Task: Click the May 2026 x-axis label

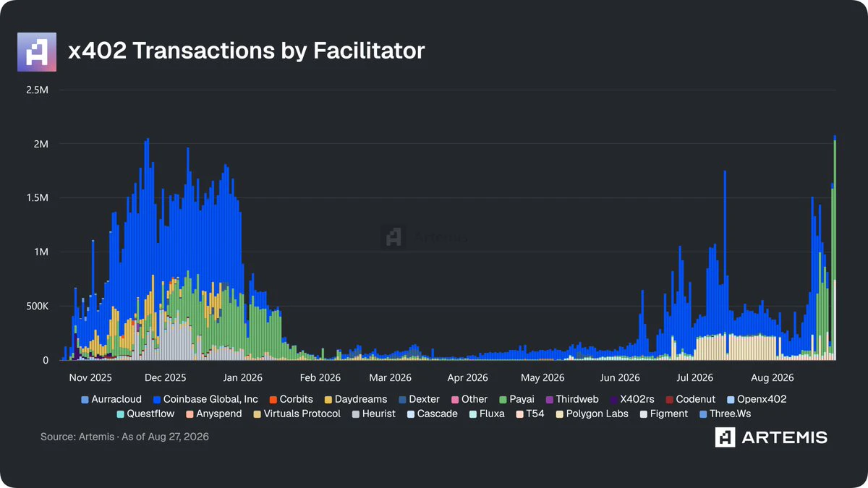Action: point(542,377)
